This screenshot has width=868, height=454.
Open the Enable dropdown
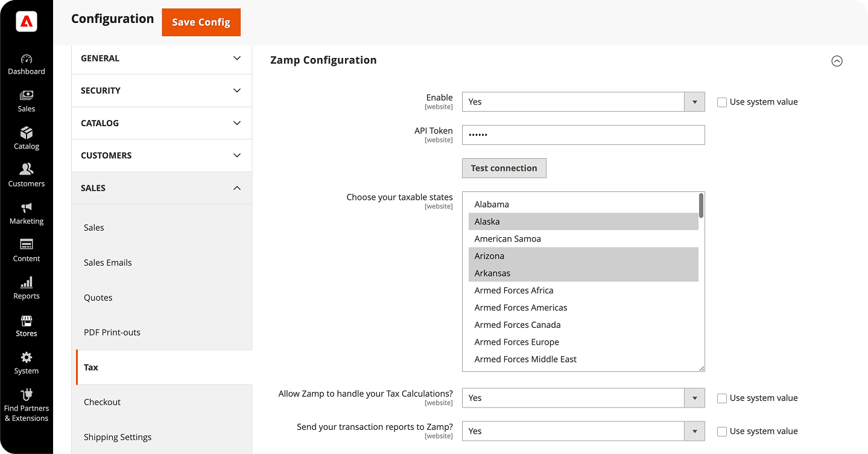(x=583, y=102)
